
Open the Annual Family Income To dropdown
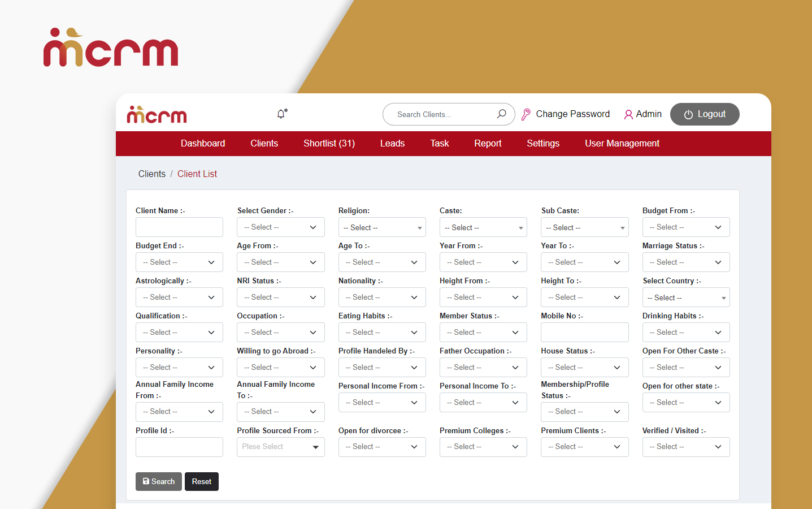click(280, 412)
